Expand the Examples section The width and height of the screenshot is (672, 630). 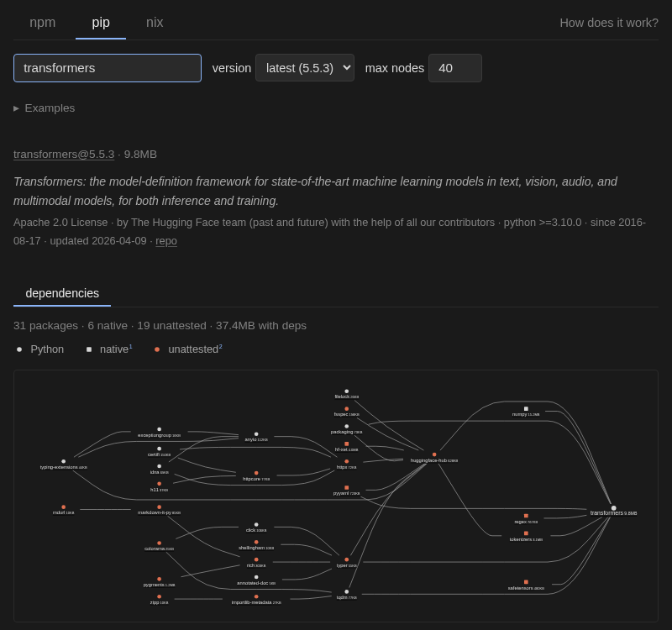point(44,108)
